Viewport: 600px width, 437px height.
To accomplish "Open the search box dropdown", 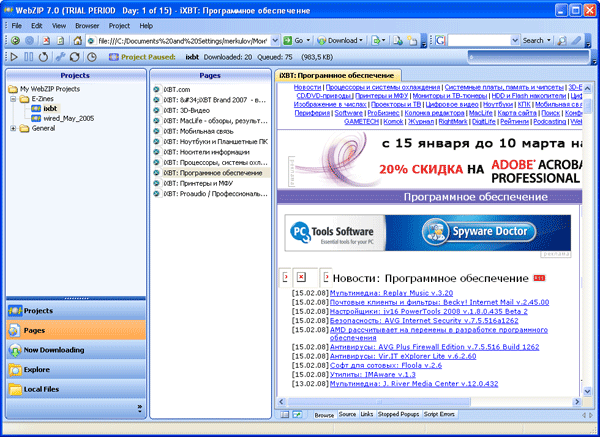I will 515,41.
